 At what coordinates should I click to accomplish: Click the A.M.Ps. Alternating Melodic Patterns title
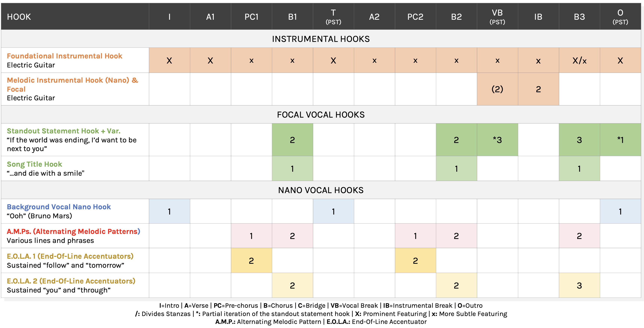click(x=73, y=231)
